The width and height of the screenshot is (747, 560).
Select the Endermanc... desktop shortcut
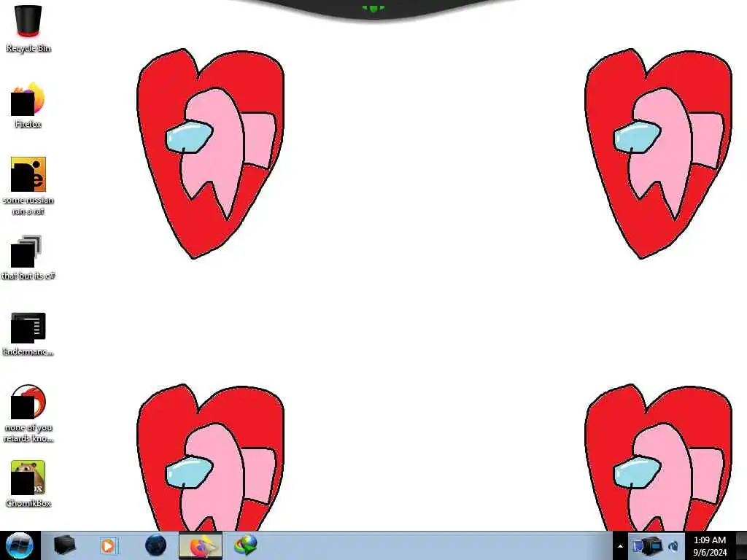[x=28, y=333]
